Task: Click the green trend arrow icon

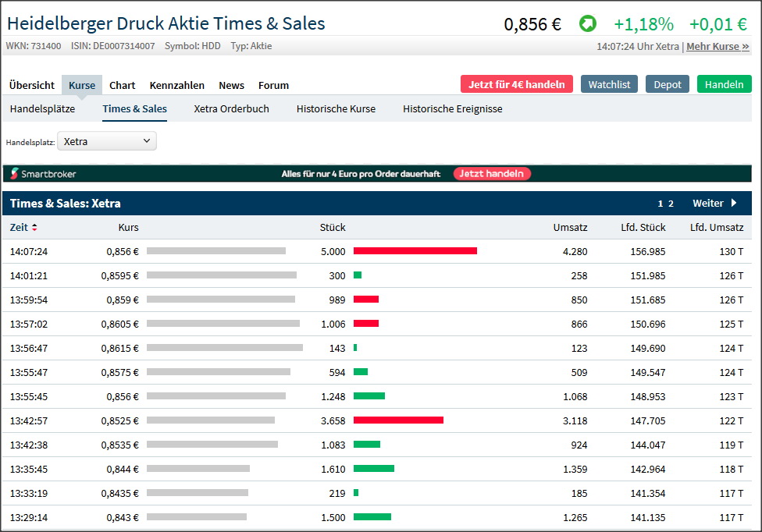Action: pyautogui.click(x=588, y=24)
